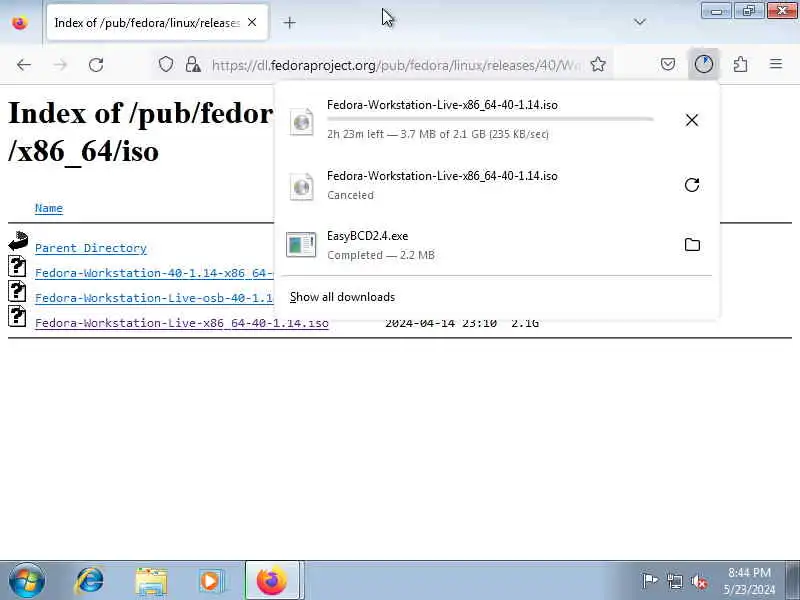The width and height of the screenshot is (800, 600).
Task: Click unknown-file icon beside Live-x86_64 iso link
Action: pyautogui.click(x=17, y=316)
